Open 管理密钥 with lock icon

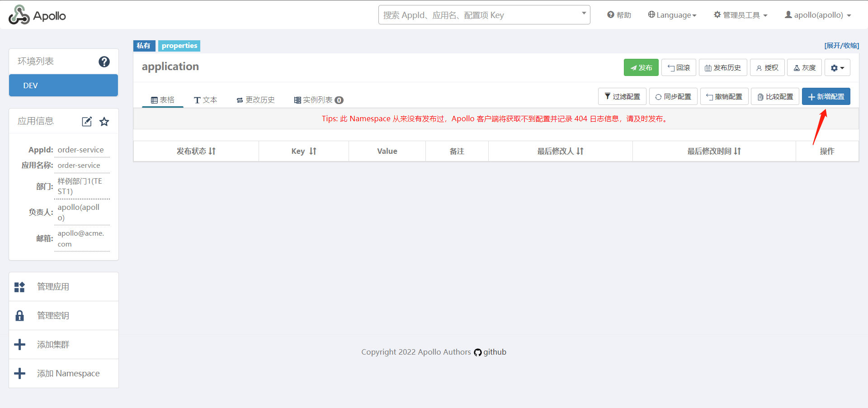(x=53, y=316)
